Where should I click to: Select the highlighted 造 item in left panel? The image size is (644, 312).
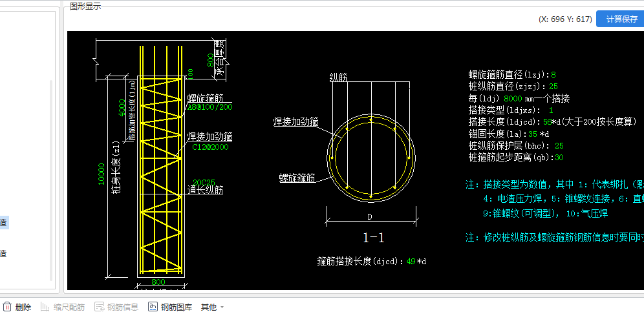[4, 223]
